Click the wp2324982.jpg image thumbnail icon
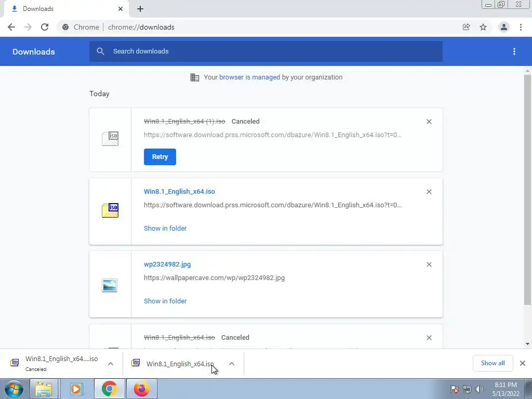Screen dimensions: 532x399 point(110,285)
